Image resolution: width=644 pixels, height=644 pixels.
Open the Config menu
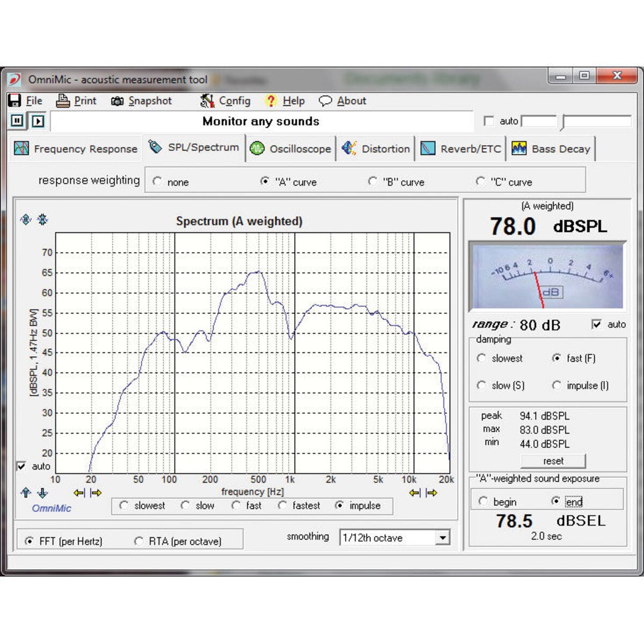[225, 101]
